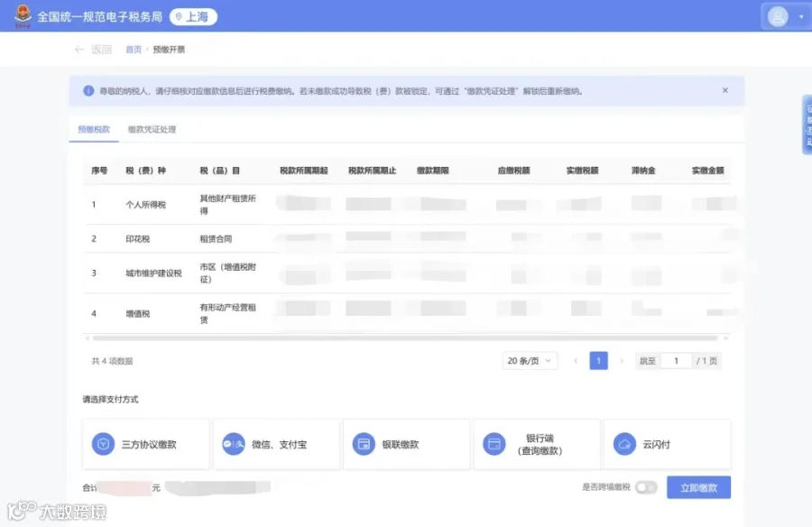This screenshot has width=812, height=527.
Task: Go to next page arrow
Action: (x=622, y=361)
